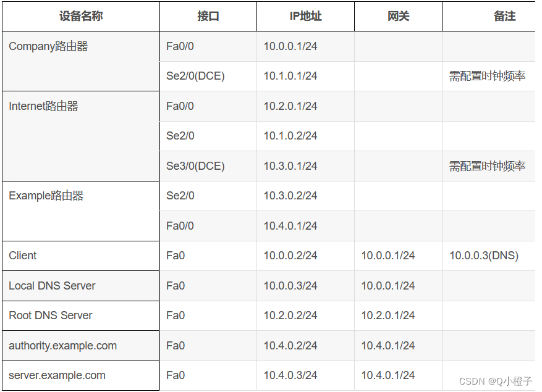Click the IP address 10.0.0.1/24 for Company Fa0/0
This screenshot has height=392, width=542.
pos(290,46)
